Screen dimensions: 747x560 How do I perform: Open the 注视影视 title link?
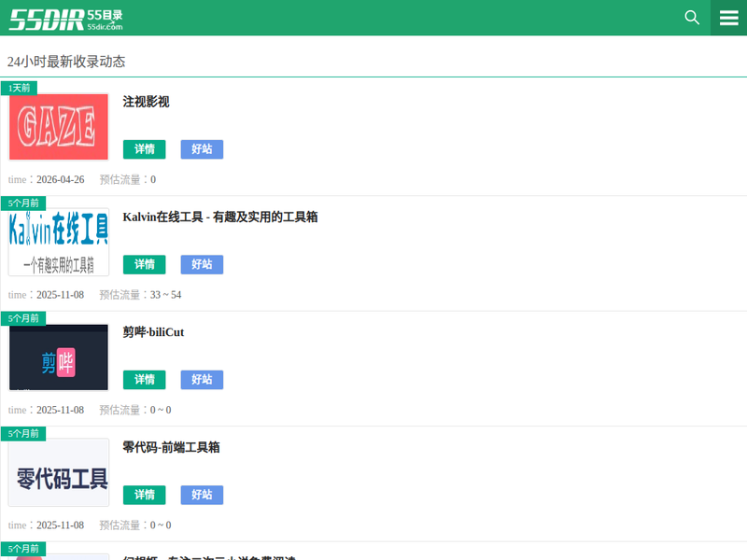147,102
